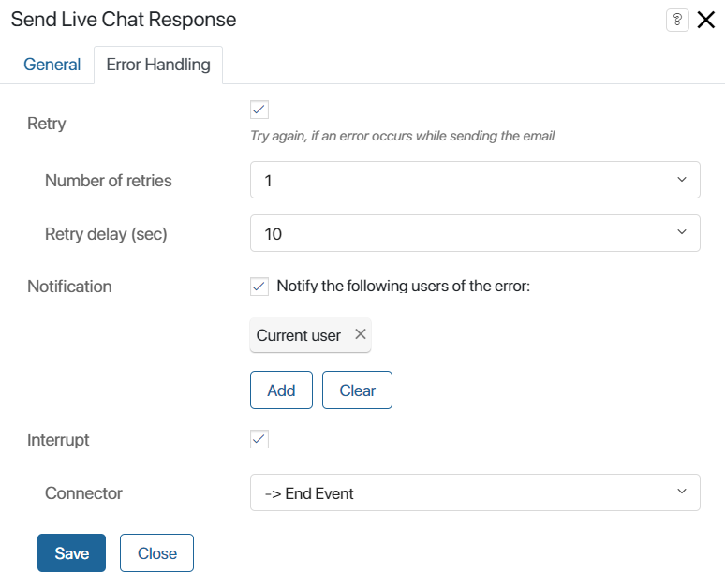The height and width of the screenshot is (588, 725).
Task: Click the Retry delay chevron arrow
Action: pos(682,232)
